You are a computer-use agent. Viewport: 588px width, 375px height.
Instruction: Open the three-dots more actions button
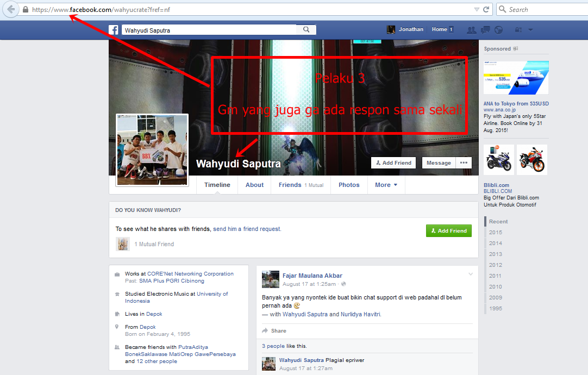coord(464,162)
